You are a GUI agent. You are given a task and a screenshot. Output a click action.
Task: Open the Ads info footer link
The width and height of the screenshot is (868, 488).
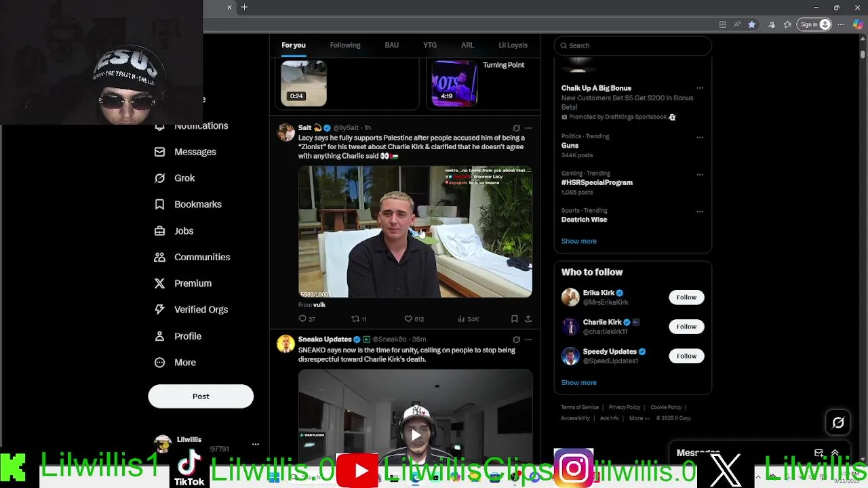609,418
